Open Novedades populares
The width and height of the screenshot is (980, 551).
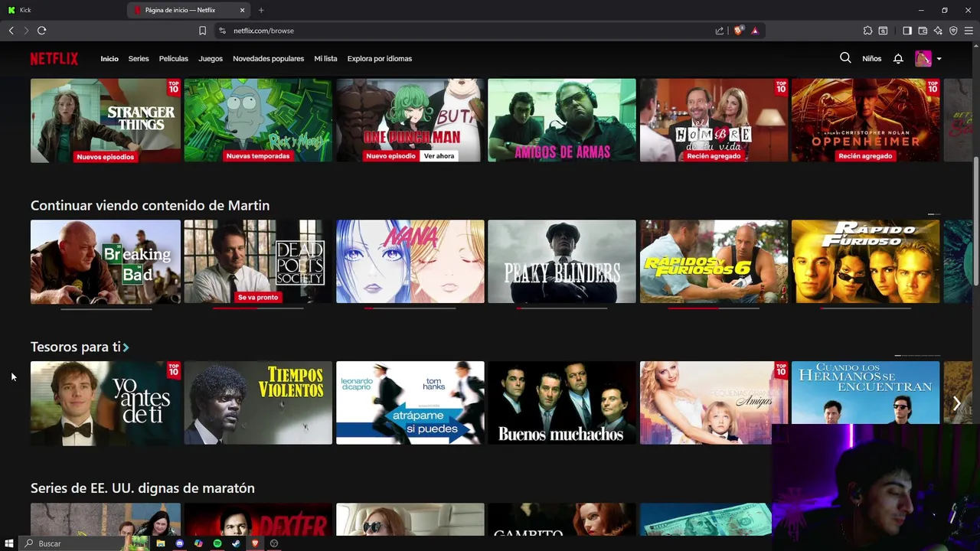tap(268, 59)
